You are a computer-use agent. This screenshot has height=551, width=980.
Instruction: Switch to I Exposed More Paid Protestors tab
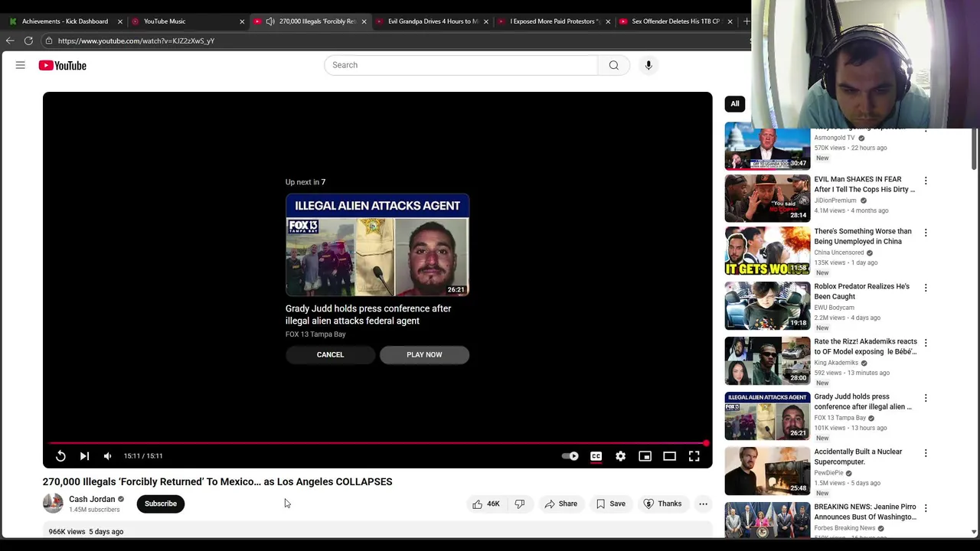554,21
